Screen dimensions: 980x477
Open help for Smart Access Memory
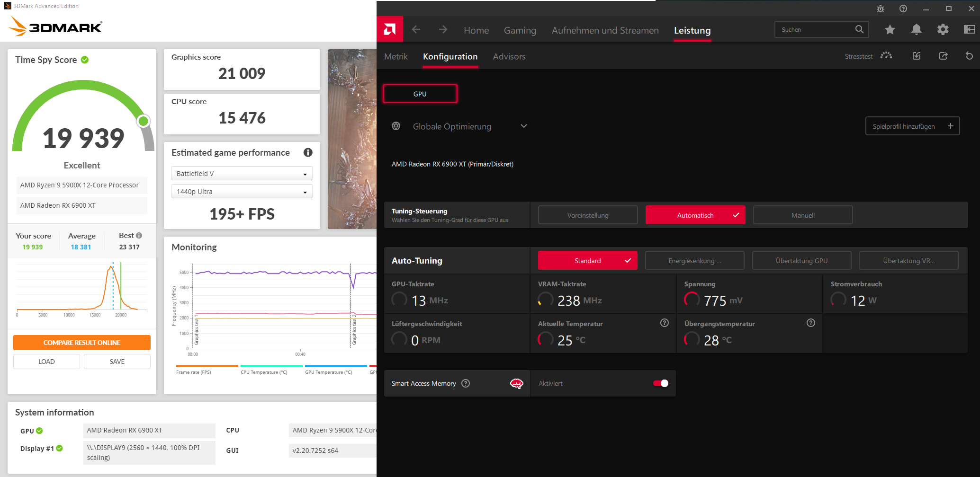tap(466, 383)
